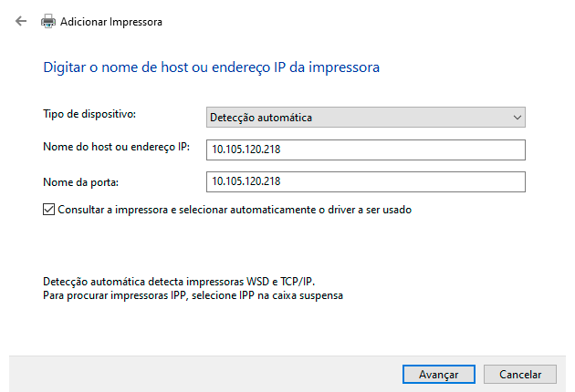Select the Nome do host ou endereço IP label
575x392 pixels.
[x=116, y=147]
